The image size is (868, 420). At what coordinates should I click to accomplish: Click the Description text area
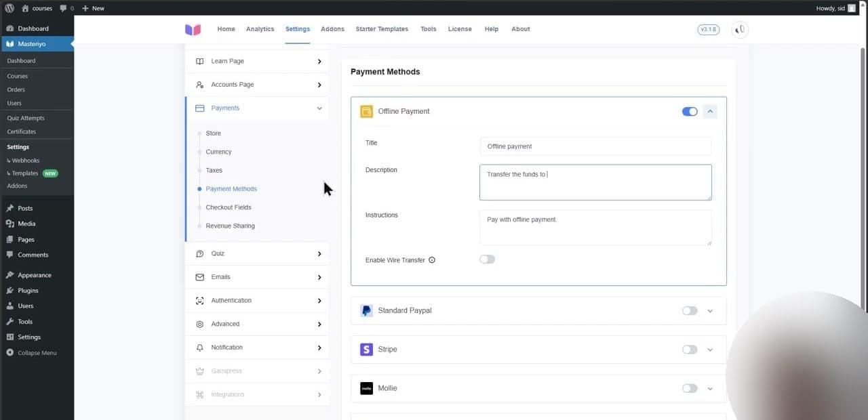(595, 182)
